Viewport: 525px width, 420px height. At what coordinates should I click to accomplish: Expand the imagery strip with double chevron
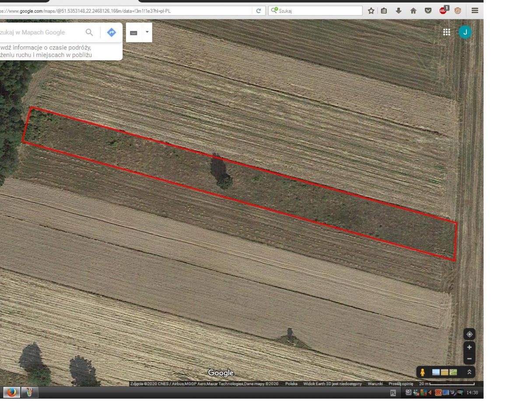pos(469,372)
